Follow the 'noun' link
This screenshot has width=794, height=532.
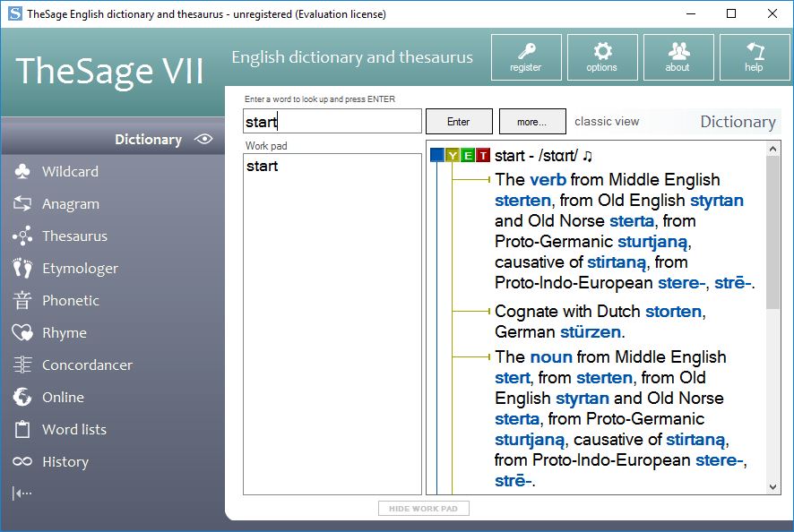pyautogui.click(x=551, y=356)
